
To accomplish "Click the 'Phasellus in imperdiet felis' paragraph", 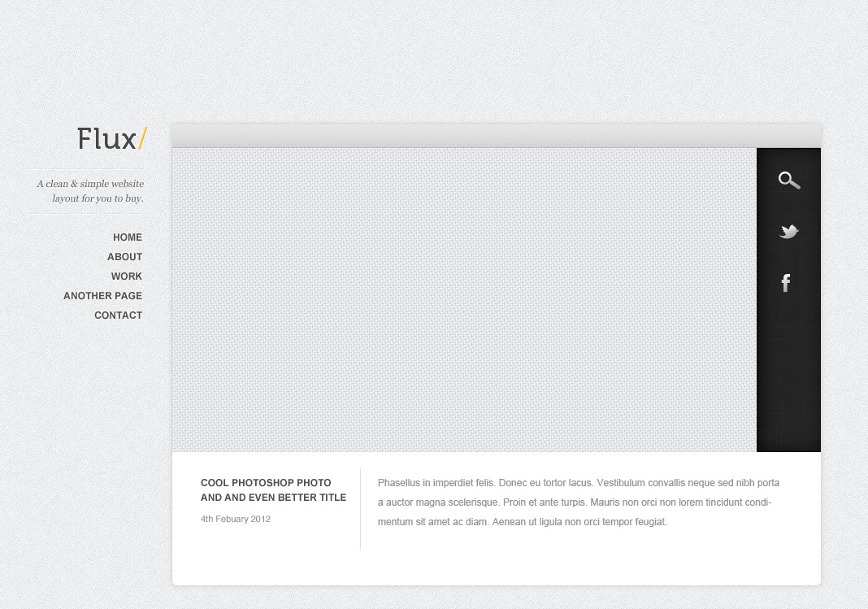I will pos(579,502).
